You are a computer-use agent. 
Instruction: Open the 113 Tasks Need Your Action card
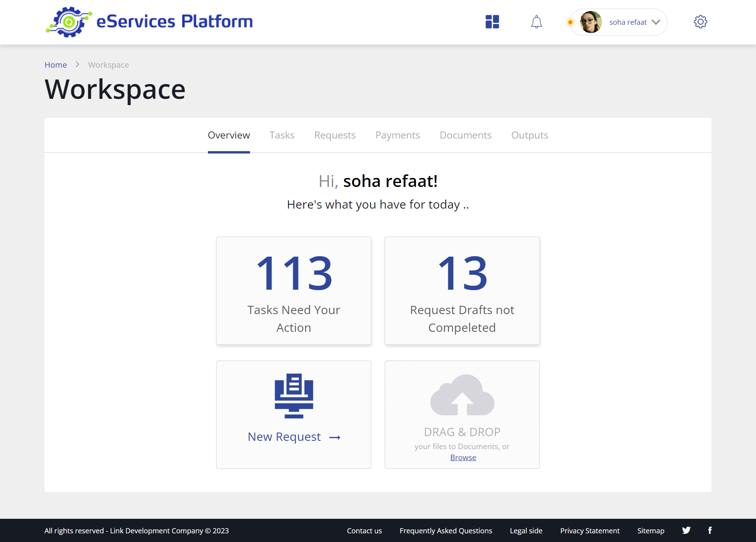pos(293,290)
